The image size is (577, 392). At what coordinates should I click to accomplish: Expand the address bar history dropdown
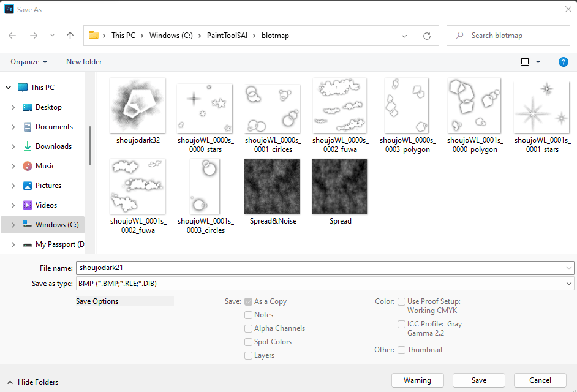coord(404,36)
